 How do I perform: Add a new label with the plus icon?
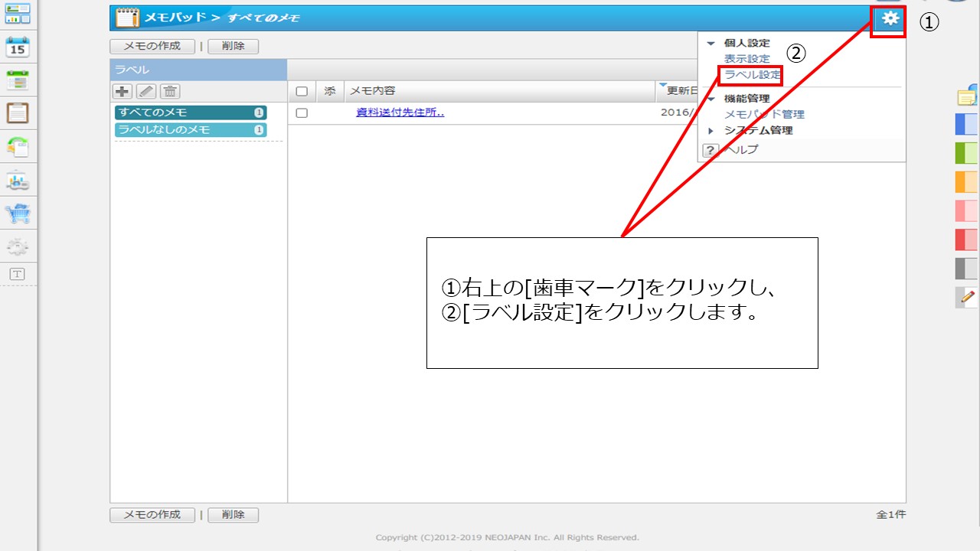click(x=122, y=91)
